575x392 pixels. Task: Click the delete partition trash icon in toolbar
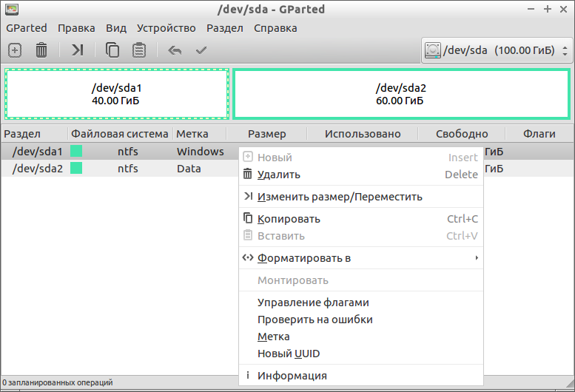pyautogui.click(x=41, y=50)
